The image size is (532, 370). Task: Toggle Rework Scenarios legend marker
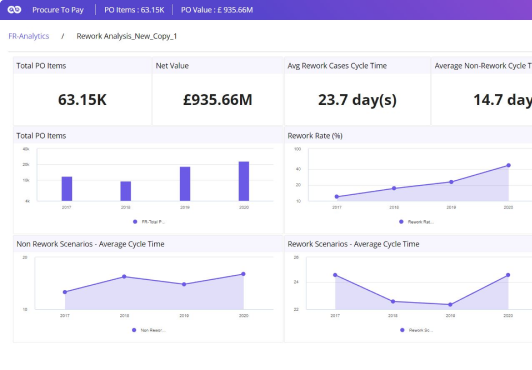click(x=402, y=330)
